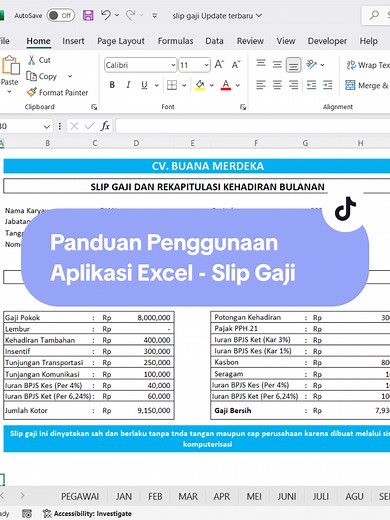390x520 pixels.
Task: Click the Redo arrow icon
Action: (x=130, y=15)
